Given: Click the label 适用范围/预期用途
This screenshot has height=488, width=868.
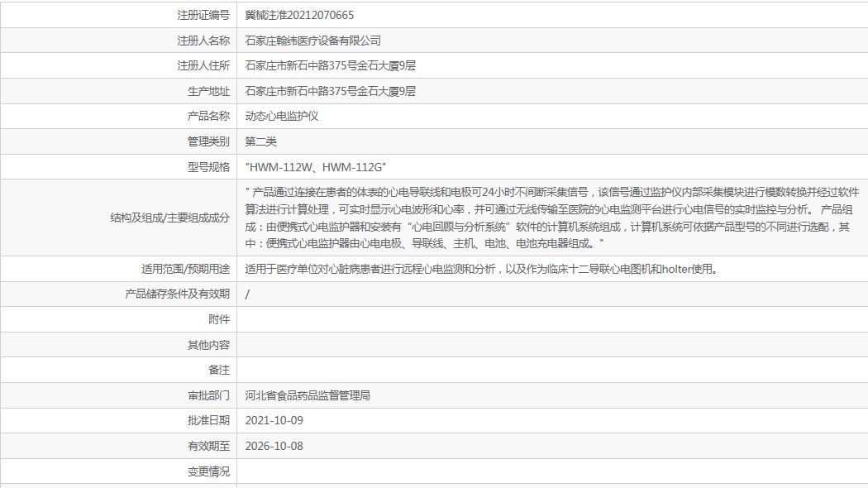Looking at the screenshot, I should 185,269.
